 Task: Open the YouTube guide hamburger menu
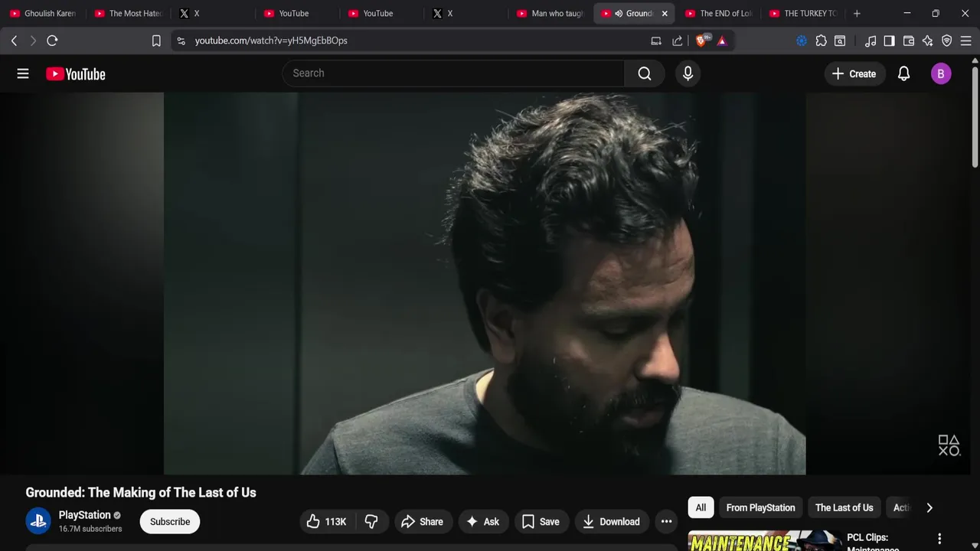pos(23,73)
